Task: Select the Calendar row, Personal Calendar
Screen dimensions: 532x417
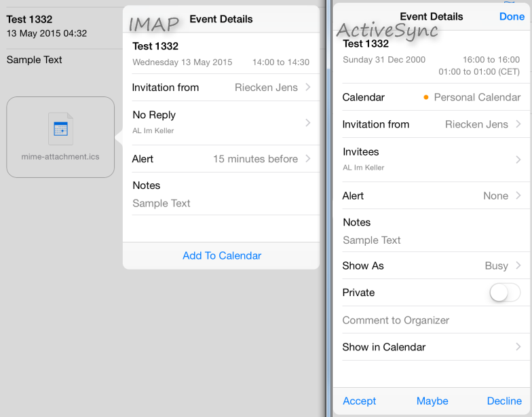Action: pos(432,97)
